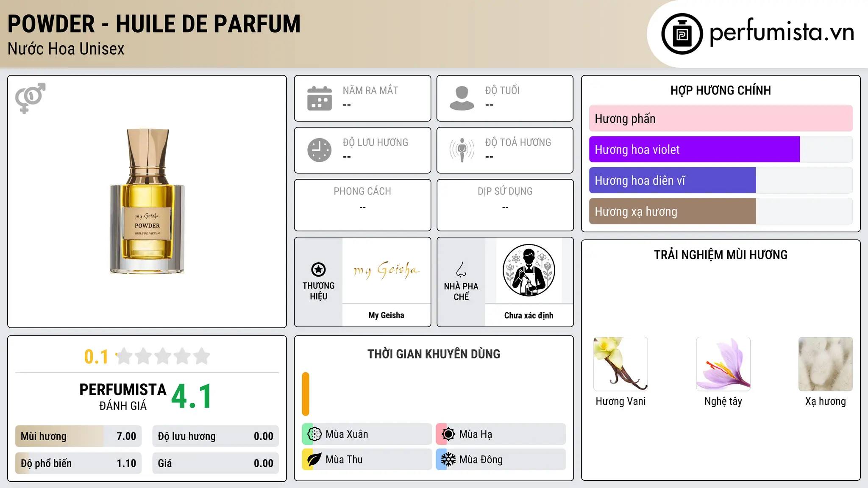Viewport: 868px width, 488px height.
Task: Click the Độ phổ biến 1.10 score bar
Action: 78,463
